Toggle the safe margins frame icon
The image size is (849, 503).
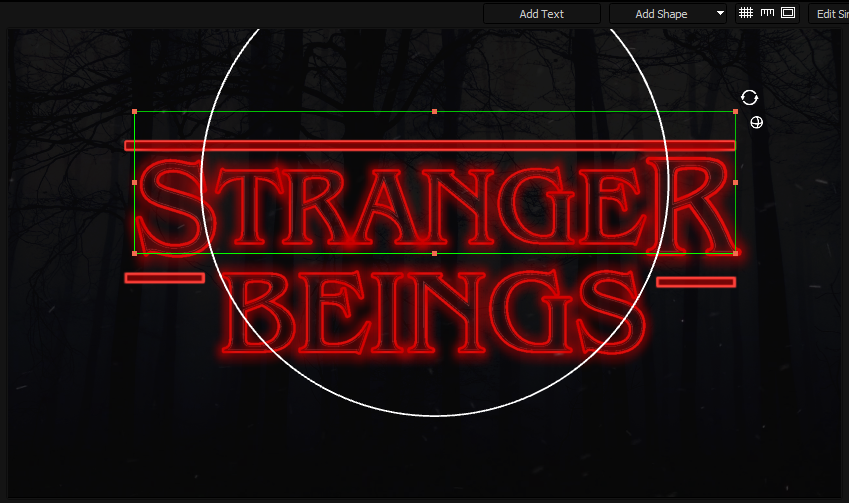click(788, 13)
